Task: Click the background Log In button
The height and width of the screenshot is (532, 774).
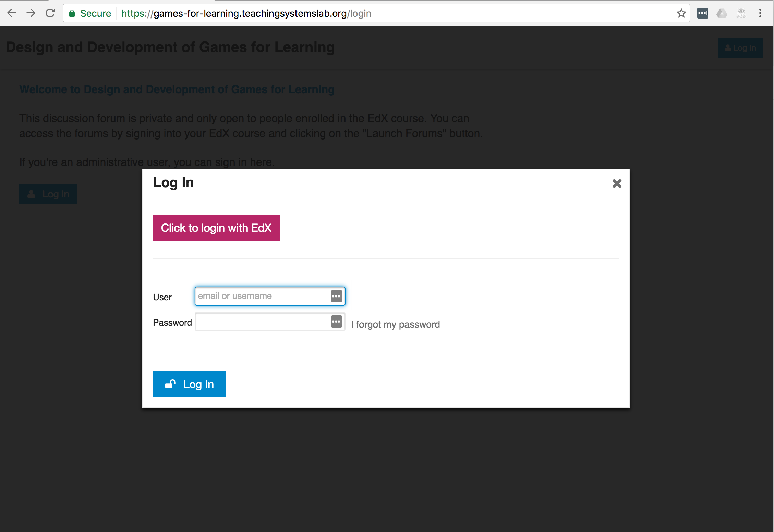Action: pos(48,194)
